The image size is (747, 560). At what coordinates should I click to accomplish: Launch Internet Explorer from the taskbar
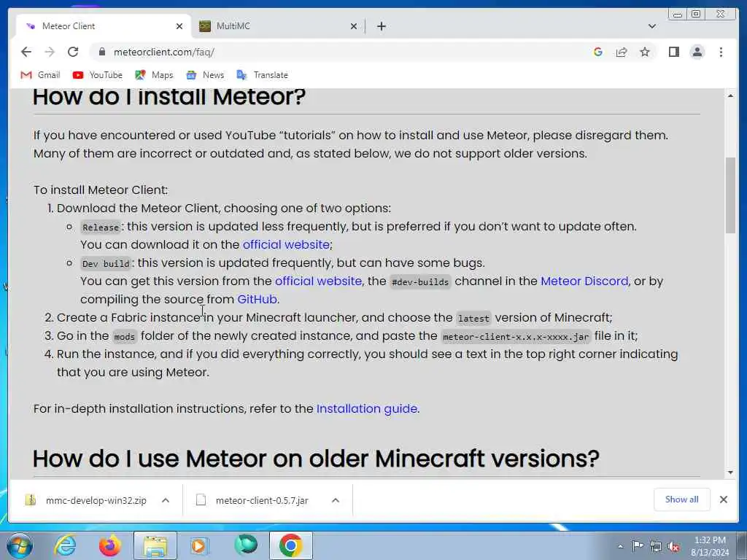click(x=65, y=545)
